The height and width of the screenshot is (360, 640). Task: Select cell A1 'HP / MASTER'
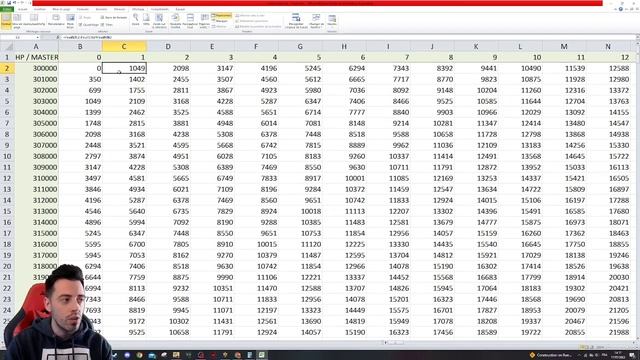tap(36, 57)
